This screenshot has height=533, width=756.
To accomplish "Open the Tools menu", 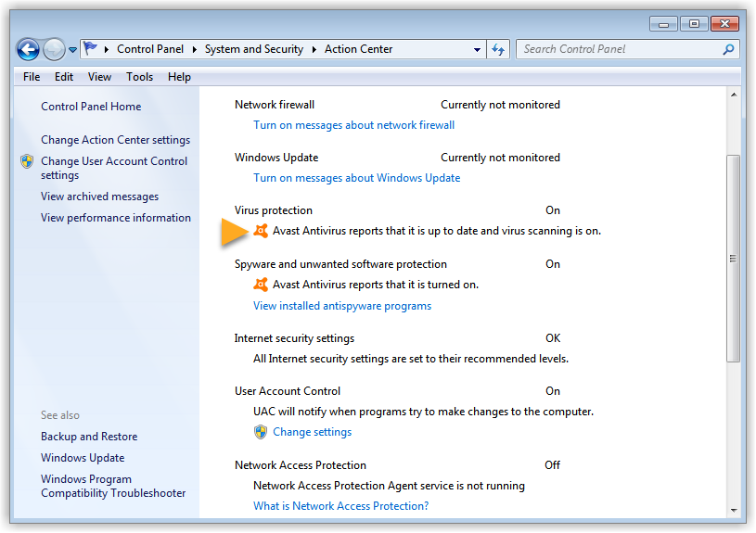I will pyautogui.click(x=139, y=77).
